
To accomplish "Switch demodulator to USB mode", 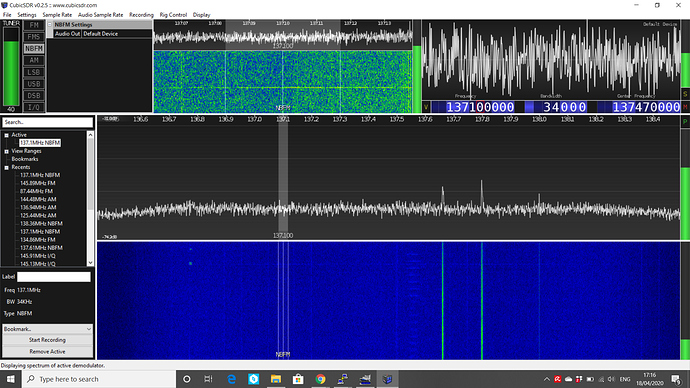I will [34, 84].
